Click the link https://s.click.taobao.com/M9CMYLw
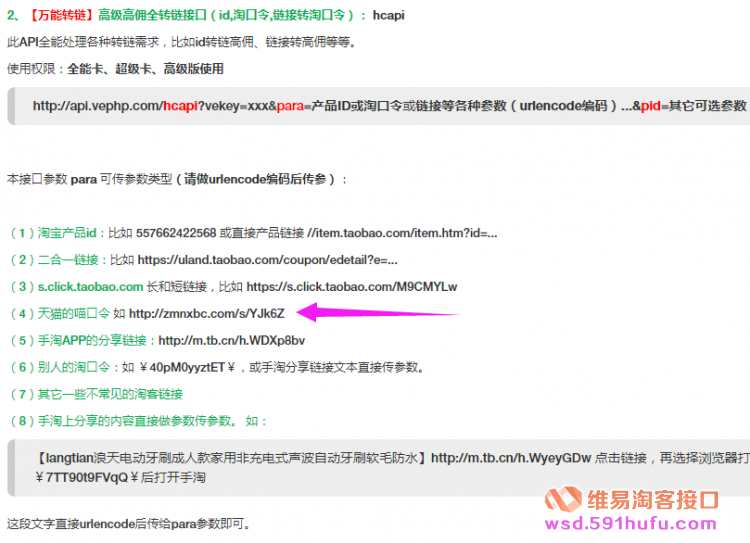Viewport: 750px width, 543px height. 352,287
